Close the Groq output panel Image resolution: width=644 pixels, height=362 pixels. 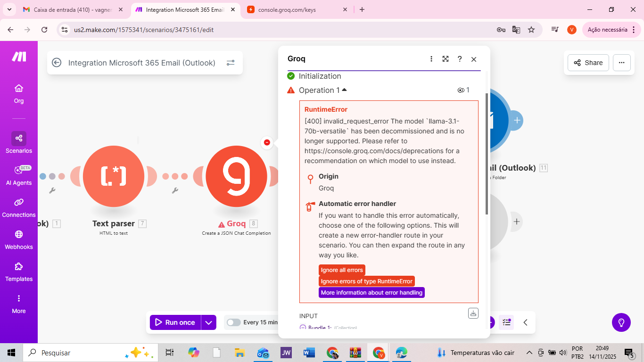[x=474, y=59]
